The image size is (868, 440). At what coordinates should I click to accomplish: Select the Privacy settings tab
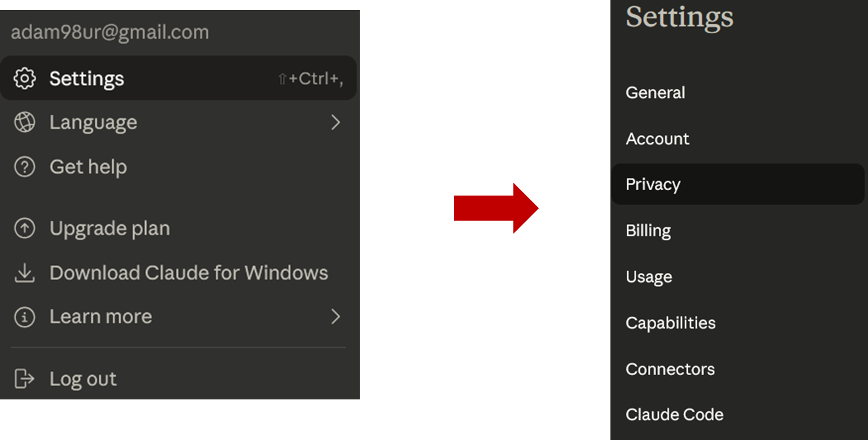[737, 184]
